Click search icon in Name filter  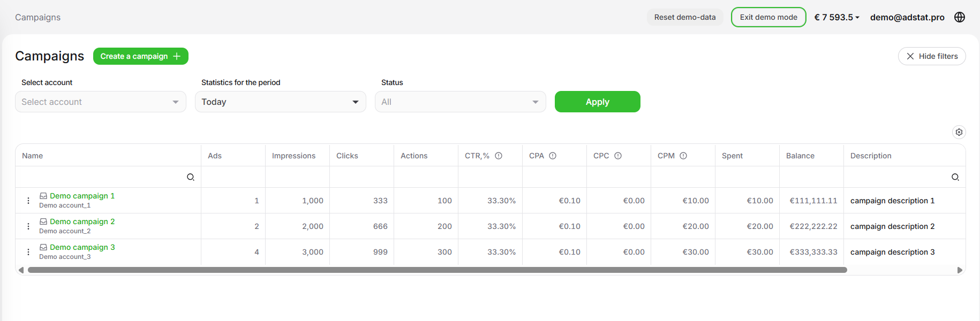click(x=191, y=177)
